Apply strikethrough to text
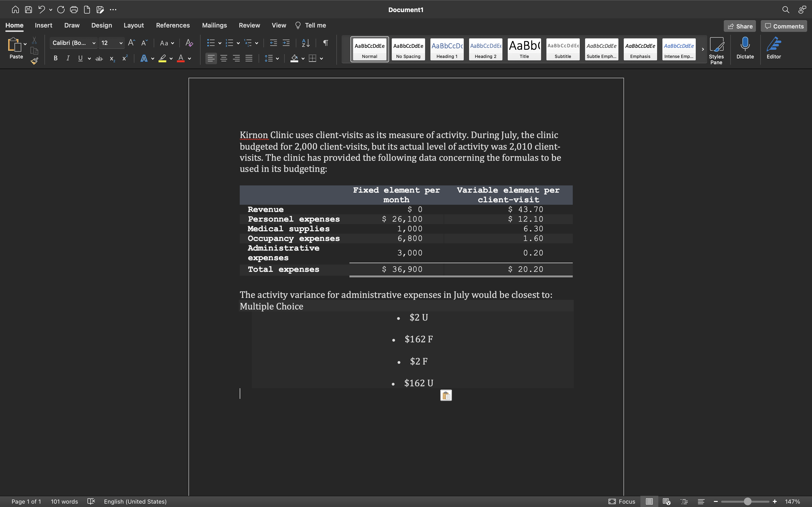This screenshot has width=812, height=507. click(99, 58)
